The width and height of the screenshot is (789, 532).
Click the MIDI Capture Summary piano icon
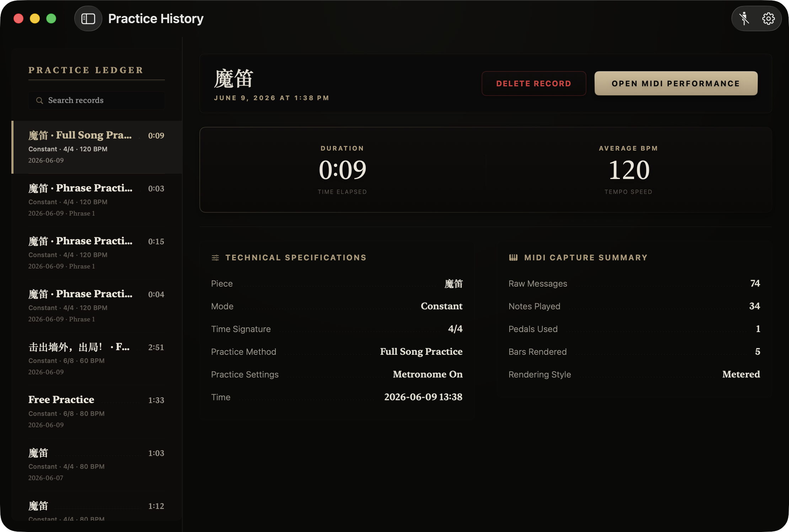point(513,258)
